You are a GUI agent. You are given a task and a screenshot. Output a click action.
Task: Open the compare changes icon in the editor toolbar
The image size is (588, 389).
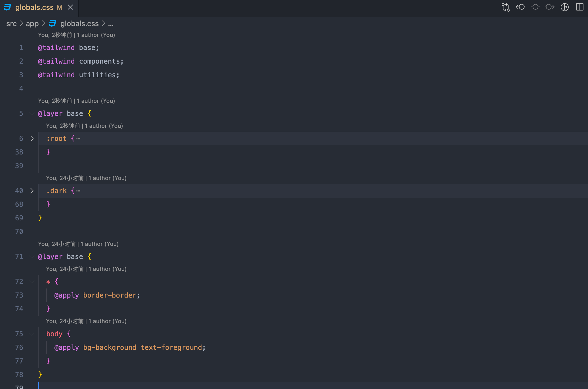tap(505, 7)
